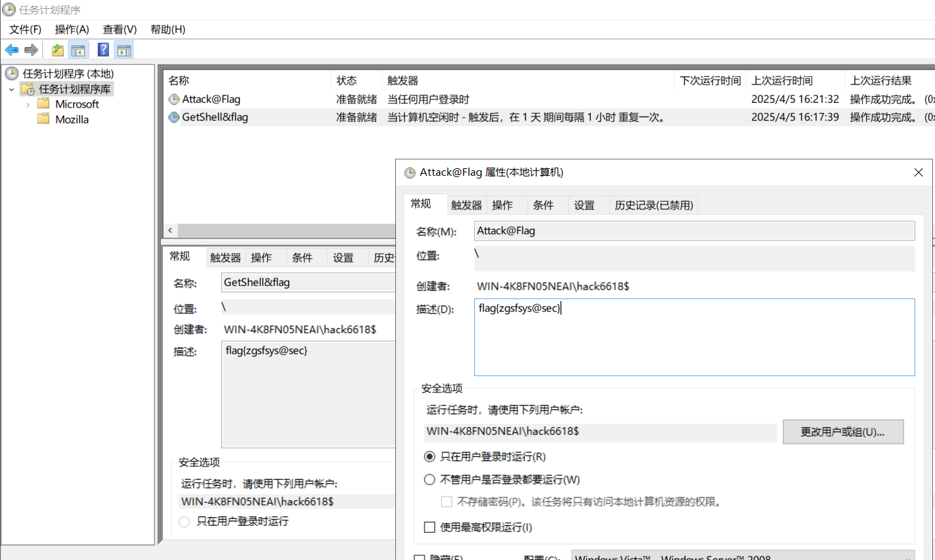Viewport: 935px width, 560px height.
Task: Sort the task list by 名称 column header
Action: pos(247,80)
